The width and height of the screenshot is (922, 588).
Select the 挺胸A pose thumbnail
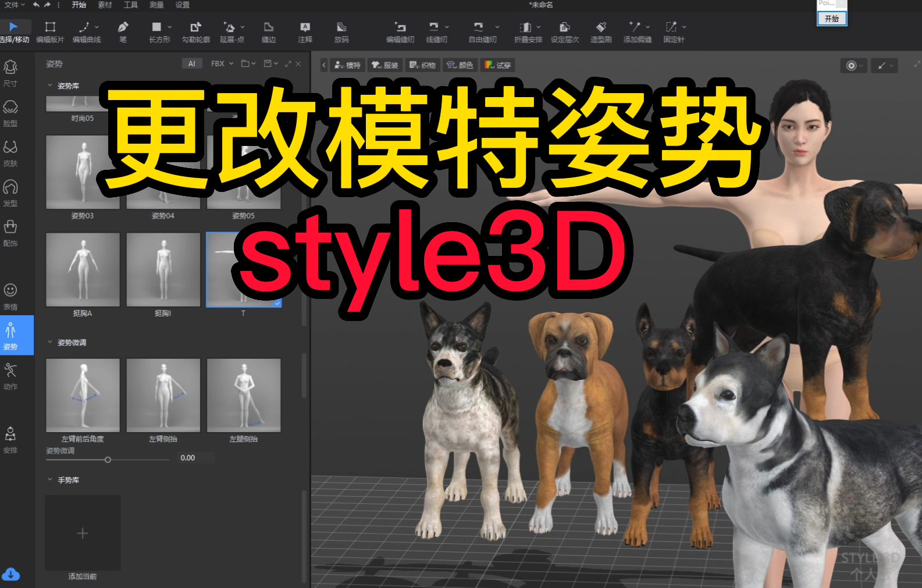83,270
